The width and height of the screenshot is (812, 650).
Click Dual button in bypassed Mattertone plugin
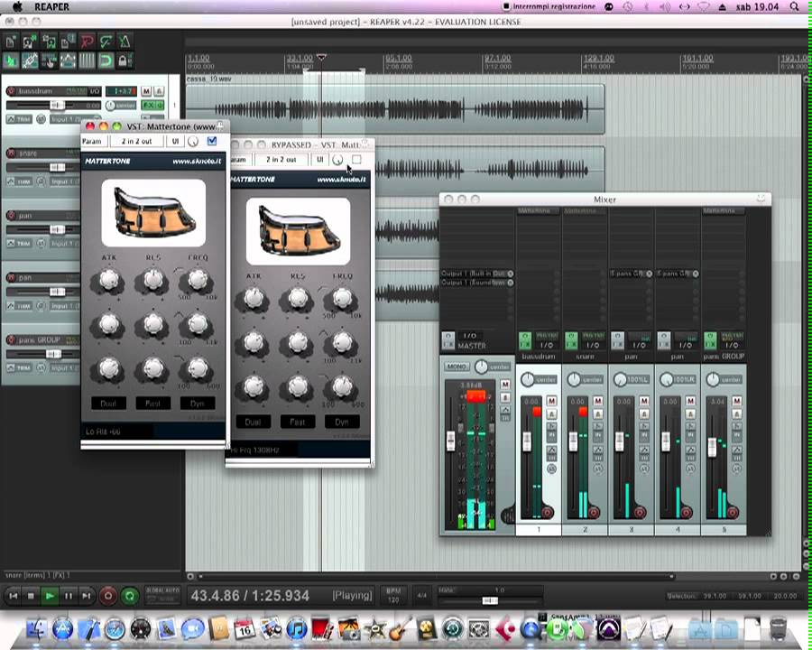[253, 422]
